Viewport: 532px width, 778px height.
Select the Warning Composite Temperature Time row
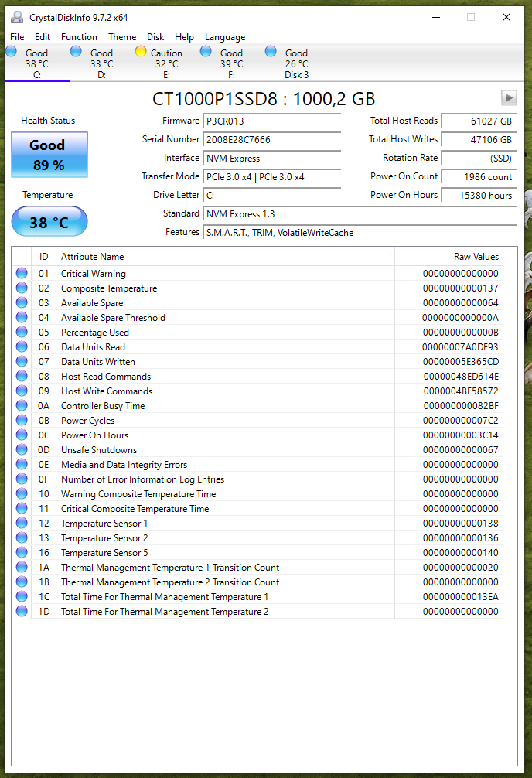[257, 493]
